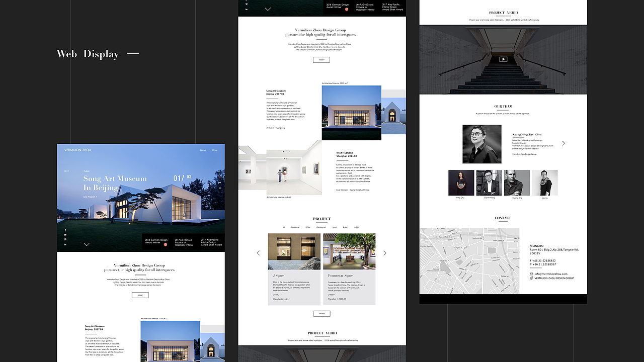The height and width of the screenshot is (362, 644).
Task: Open the Song Art Museum photo on the middle page
Action: pos(352,113)
